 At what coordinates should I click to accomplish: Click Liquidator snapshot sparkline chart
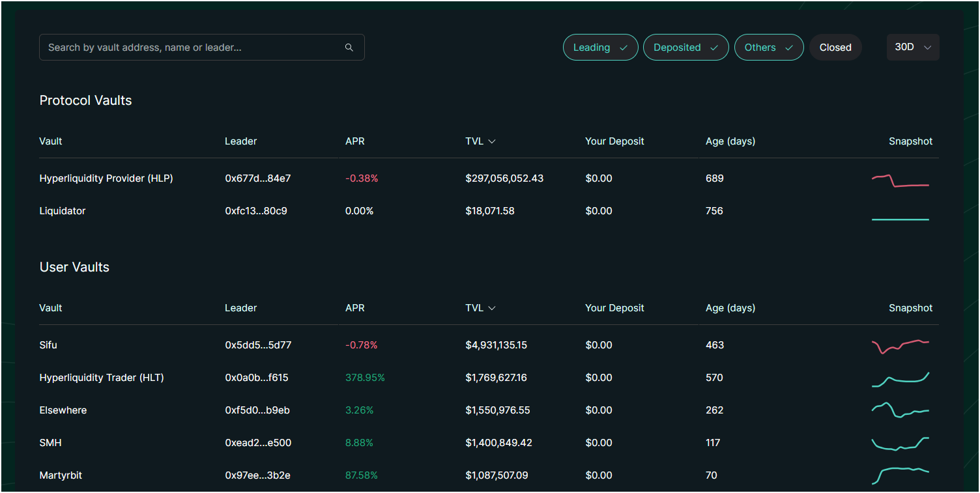click(x=901, y=219)
